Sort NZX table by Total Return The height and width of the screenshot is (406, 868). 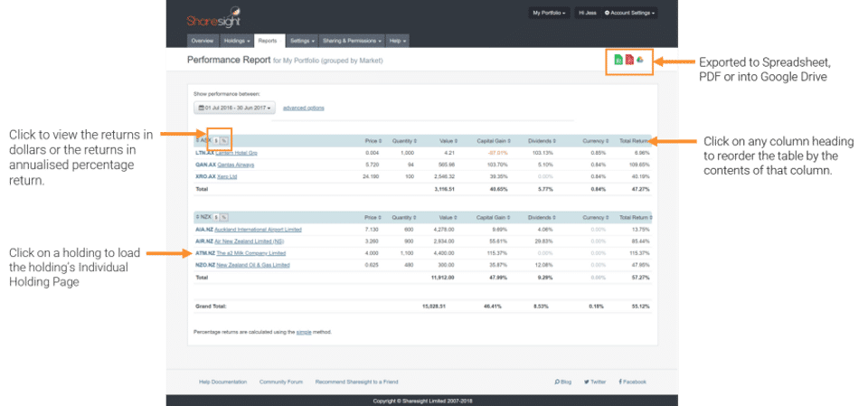pos(636,217)
